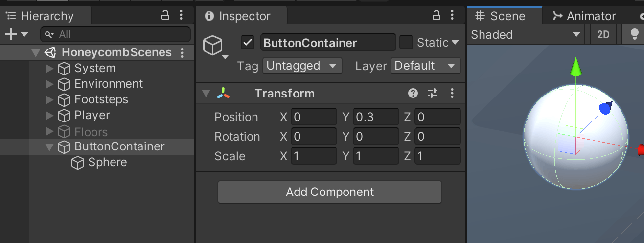Switch to the Animator tab

tap(584, 16)
